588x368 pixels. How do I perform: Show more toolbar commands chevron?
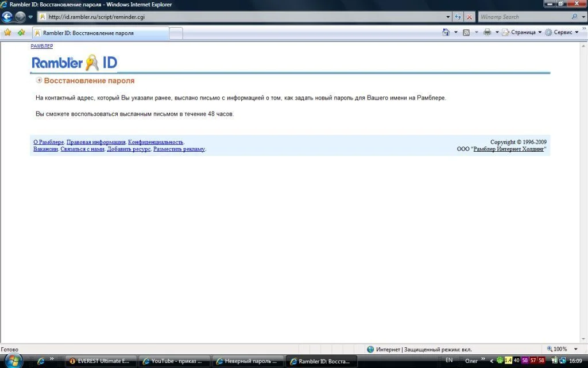tap(584, 29)
